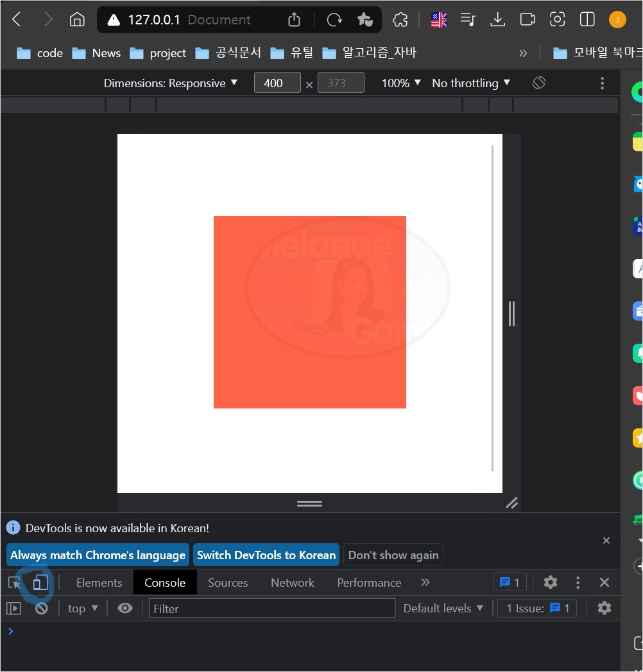Switch to the Network tab

click(x=293, y=583)
